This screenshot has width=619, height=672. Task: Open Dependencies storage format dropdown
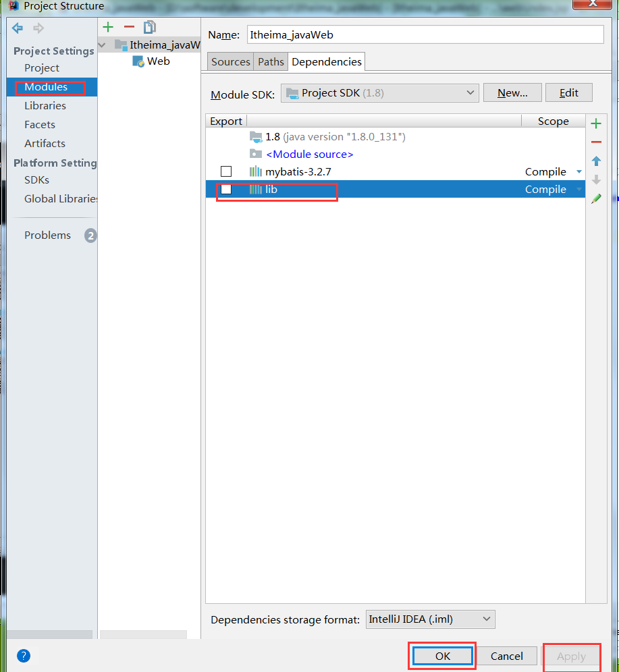(x=431, y=619)
